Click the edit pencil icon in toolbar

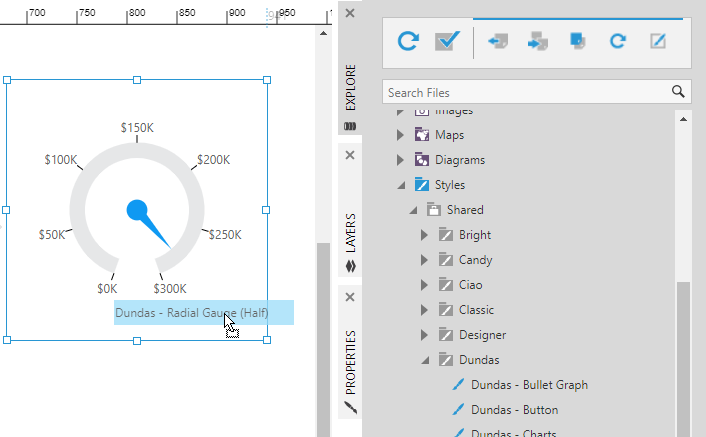tap(658, 41)
